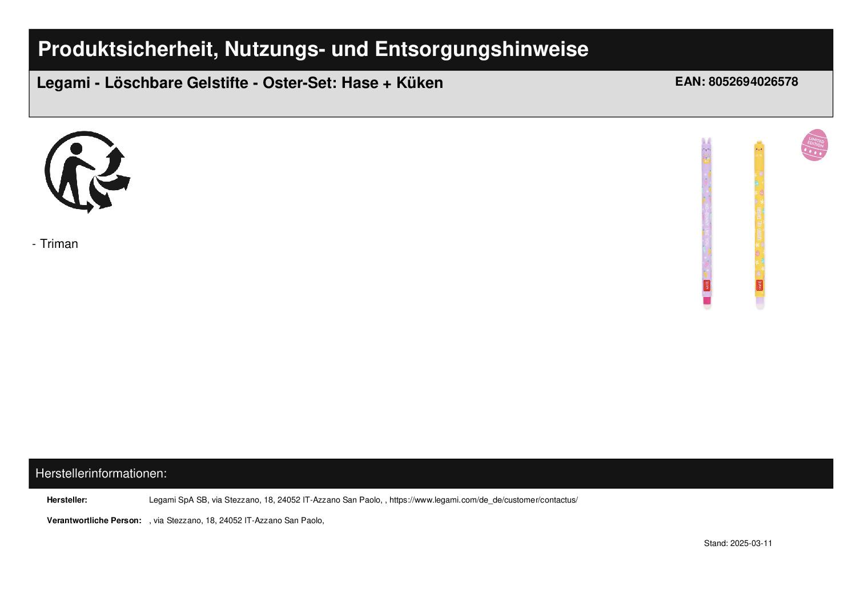Click the EAN number 8052694026578

[x=753, y=82]
